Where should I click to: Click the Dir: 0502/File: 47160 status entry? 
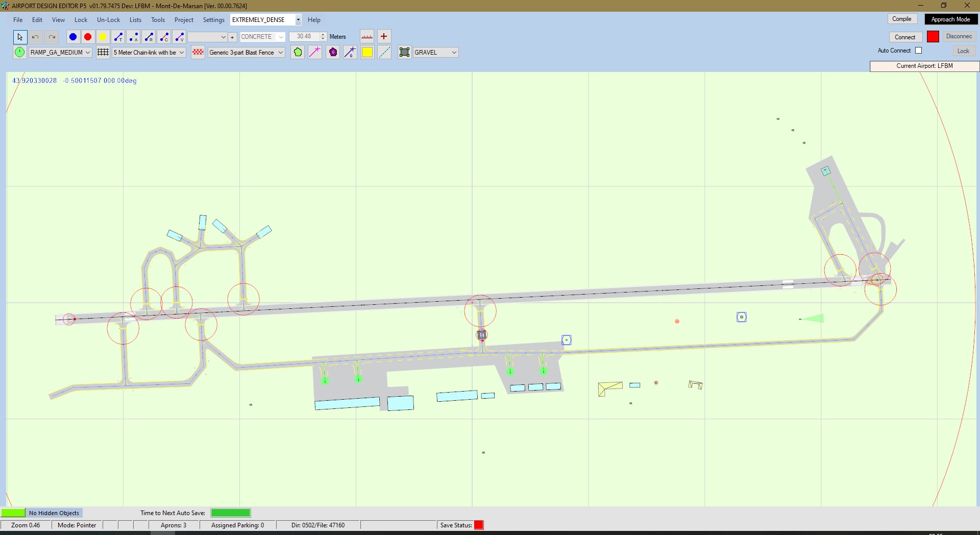[318, 525]
